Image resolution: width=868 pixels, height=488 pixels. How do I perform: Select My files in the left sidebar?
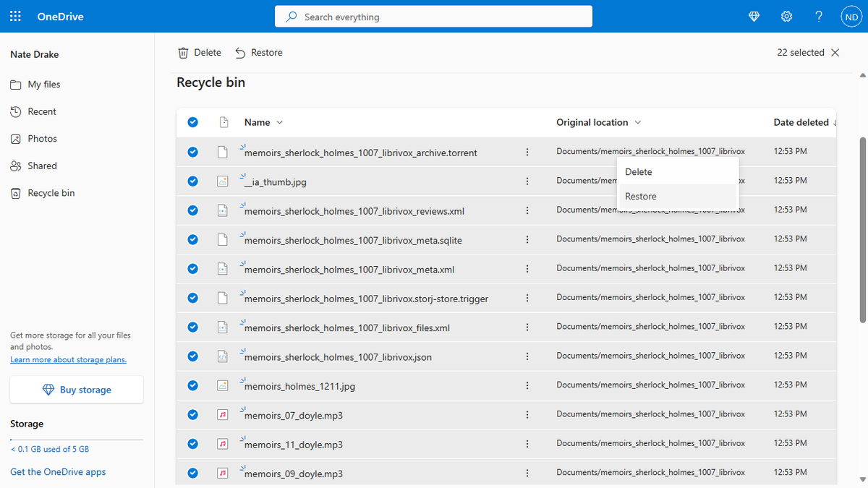(44, 84)
